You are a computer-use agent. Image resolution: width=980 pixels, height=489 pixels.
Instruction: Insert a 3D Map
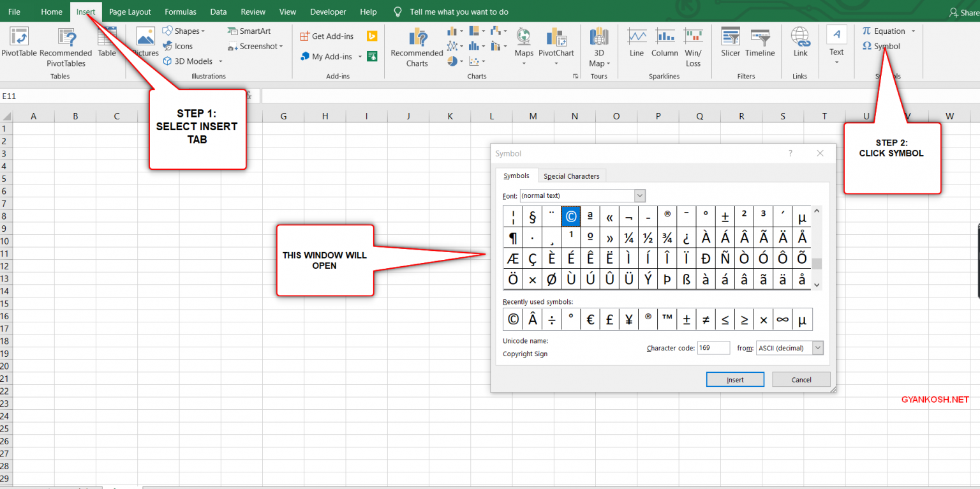coord(598,46)
